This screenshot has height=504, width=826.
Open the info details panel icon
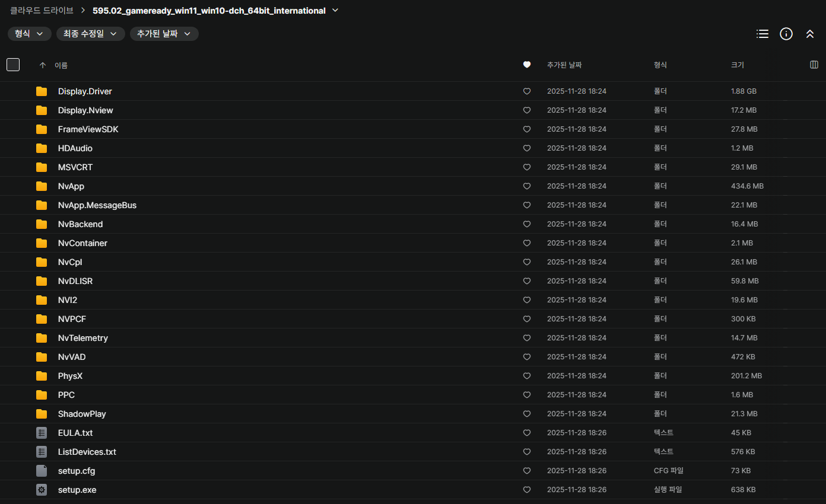pos(786,34)
